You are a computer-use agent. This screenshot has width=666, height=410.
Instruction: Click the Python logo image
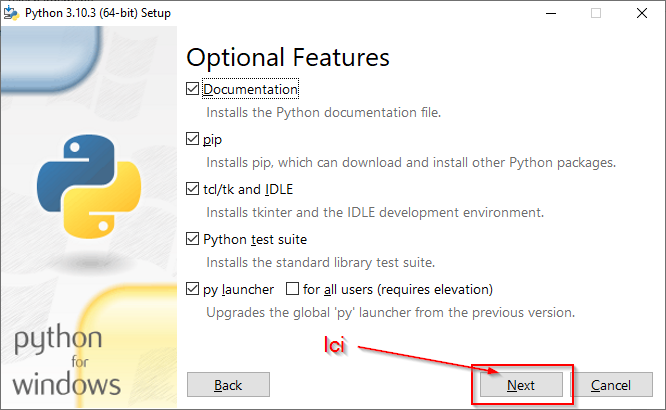[x=89, y=186]
